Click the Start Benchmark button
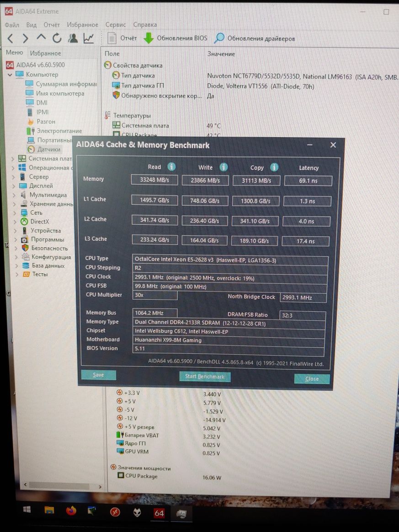399x532 pixels. 205,377
